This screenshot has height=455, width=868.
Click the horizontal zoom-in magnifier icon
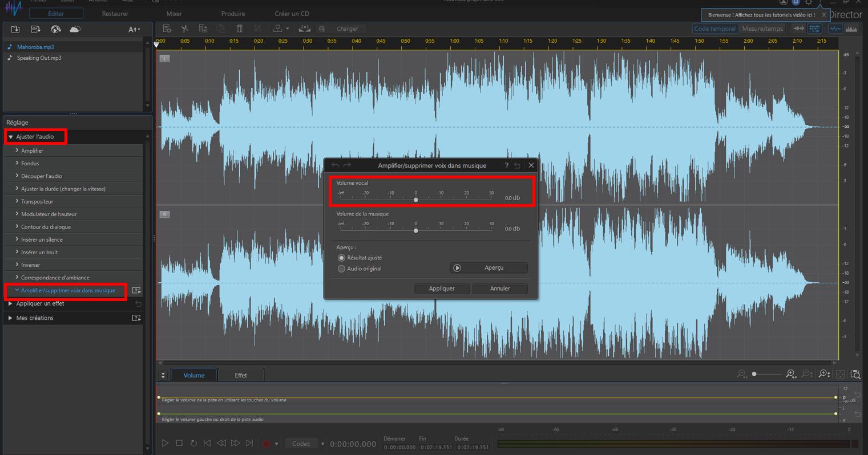click(x=791, y=374)
